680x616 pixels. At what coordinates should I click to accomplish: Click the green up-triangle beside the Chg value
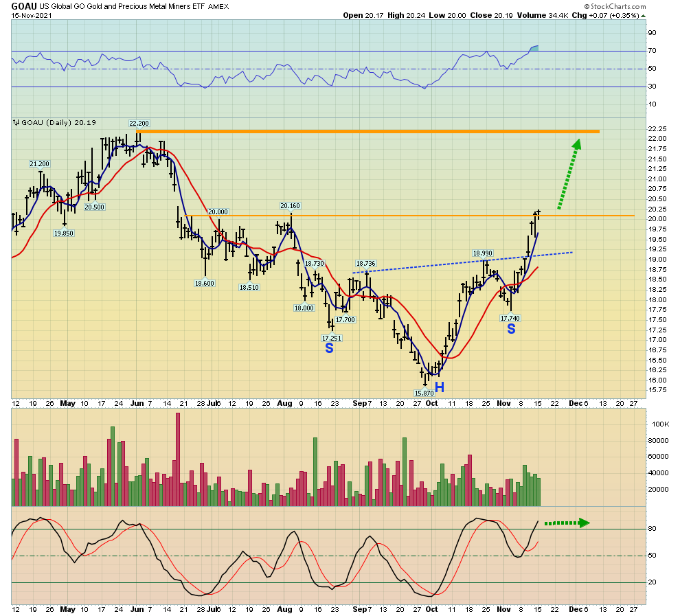pos(643,16)
